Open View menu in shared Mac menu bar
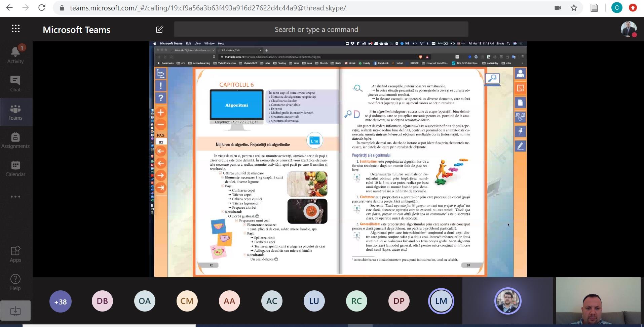Viewport: 644px width, 327px height. [x=198, y=43]
